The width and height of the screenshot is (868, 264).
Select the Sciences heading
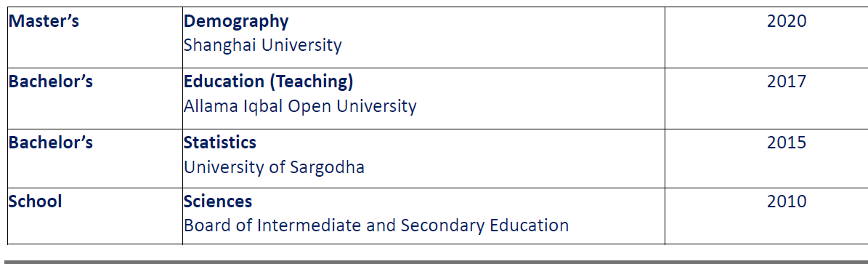[218, 201]
